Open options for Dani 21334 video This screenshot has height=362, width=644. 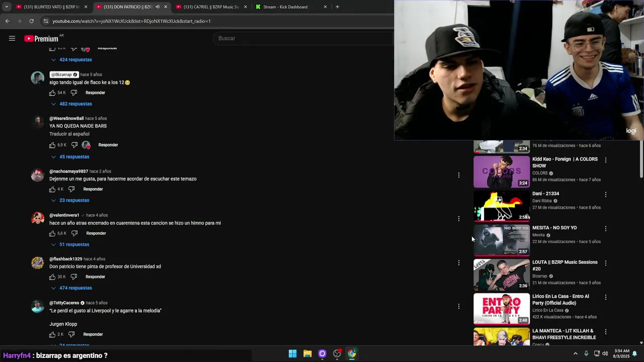point(605,194)
